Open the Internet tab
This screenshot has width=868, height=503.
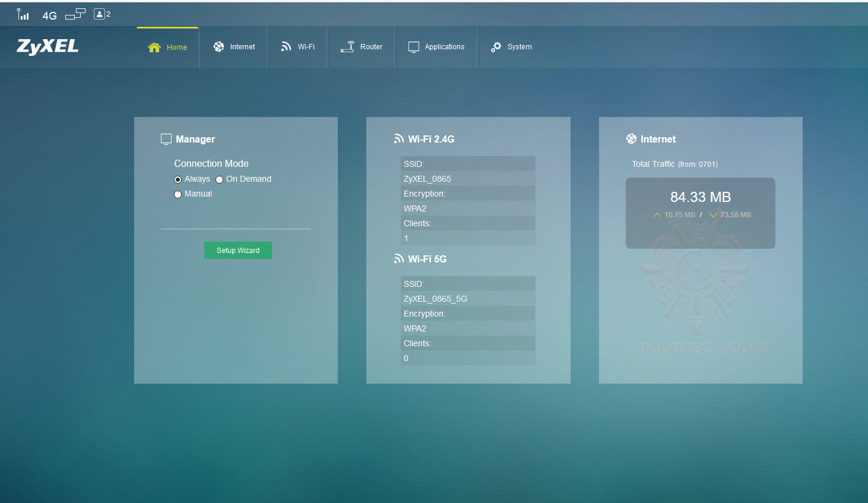pos(235,47)
